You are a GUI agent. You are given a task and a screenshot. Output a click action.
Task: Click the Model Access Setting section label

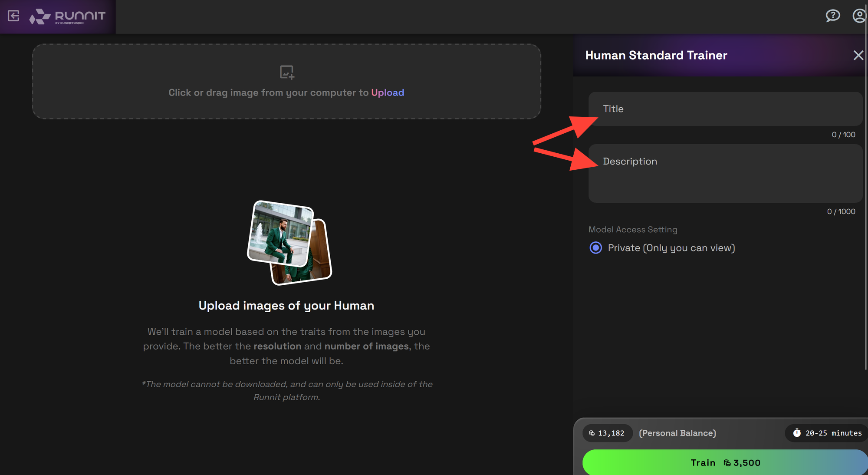[633, 229]
